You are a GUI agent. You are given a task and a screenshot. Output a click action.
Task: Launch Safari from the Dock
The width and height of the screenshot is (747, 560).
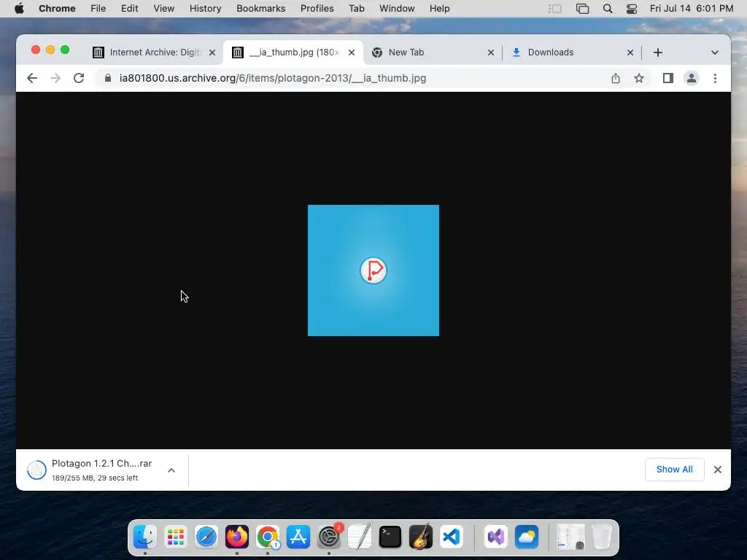tap(206, 537)
